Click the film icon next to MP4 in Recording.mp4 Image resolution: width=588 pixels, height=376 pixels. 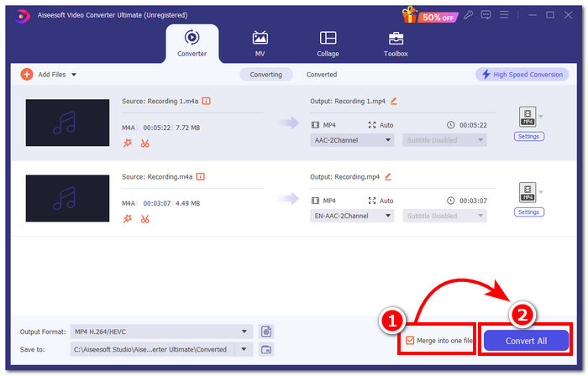coord(315,201)
